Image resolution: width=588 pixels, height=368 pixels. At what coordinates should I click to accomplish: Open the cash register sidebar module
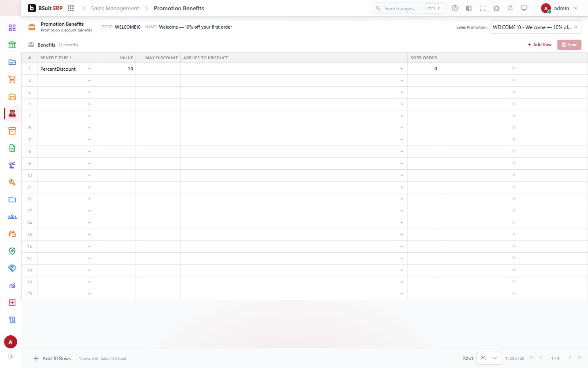pos(12,114)
